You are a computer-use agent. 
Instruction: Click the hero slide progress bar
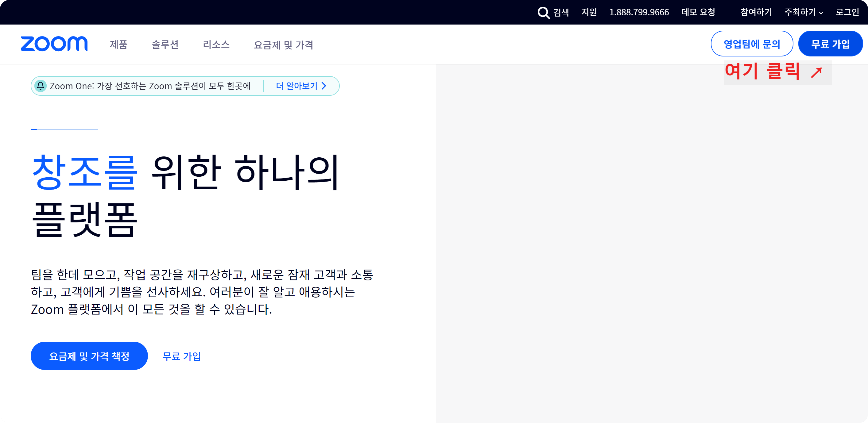click(x=64, y=129)
